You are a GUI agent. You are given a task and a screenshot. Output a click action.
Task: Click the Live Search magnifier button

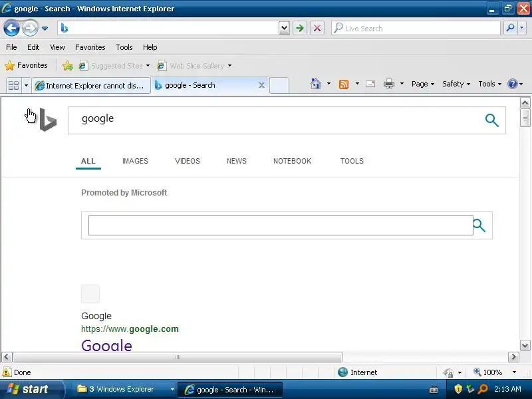tap(510, 28)
